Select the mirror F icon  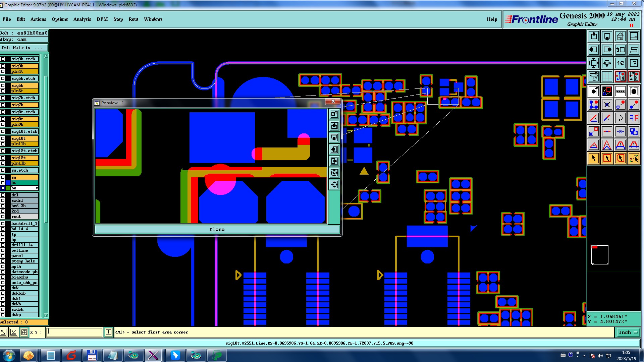click(x=634, y=118)
